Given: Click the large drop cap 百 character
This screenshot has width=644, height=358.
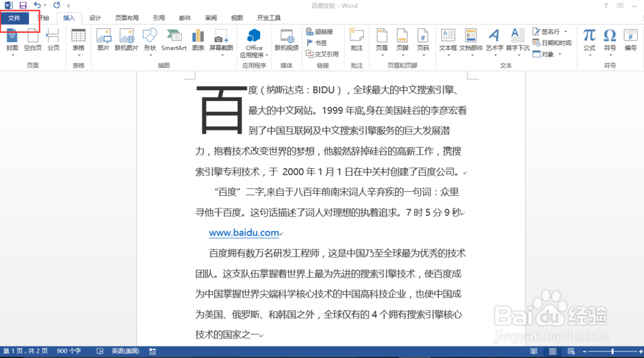Looking at the screenshot, I should 221,109.
